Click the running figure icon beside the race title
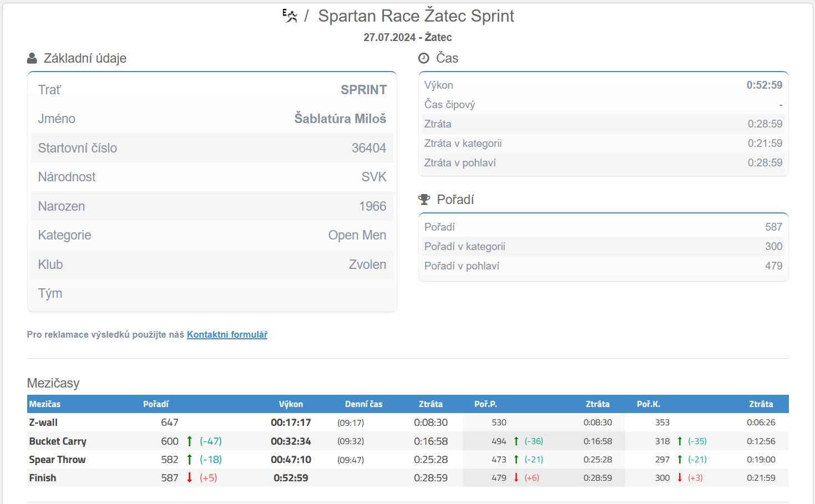815x504 pixels. click(x=290, y=16)
